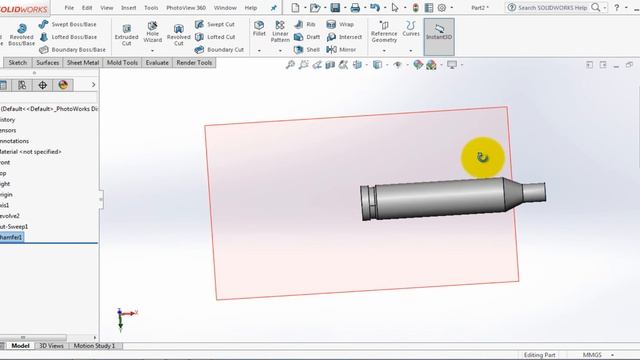Switch to the ConfigurationManager tab icon
640x360 pixels.
tap(22, 85)
